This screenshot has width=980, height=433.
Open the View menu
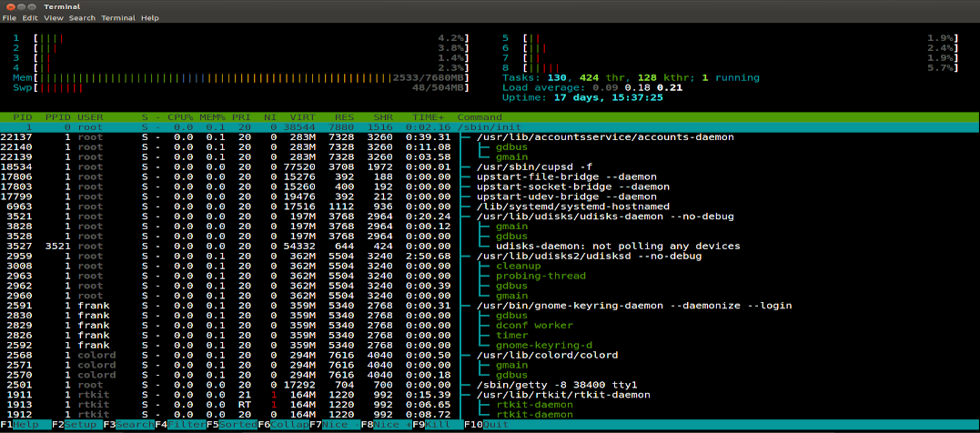(54, 18)
